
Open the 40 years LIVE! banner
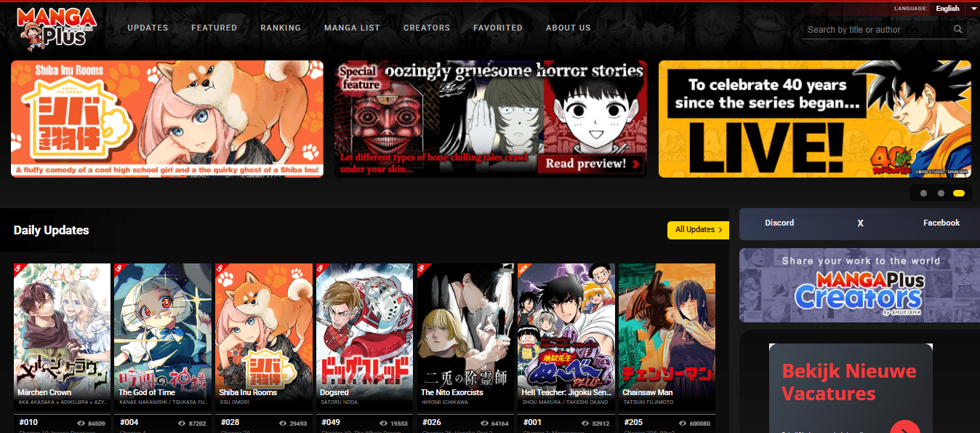click(x=815, y=119)
